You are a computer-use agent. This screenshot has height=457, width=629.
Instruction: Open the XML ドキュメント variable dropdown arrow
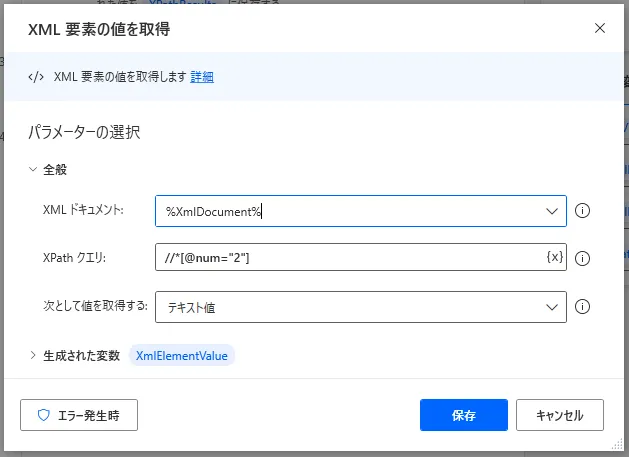pyautogui.click(x=552, y=211)
